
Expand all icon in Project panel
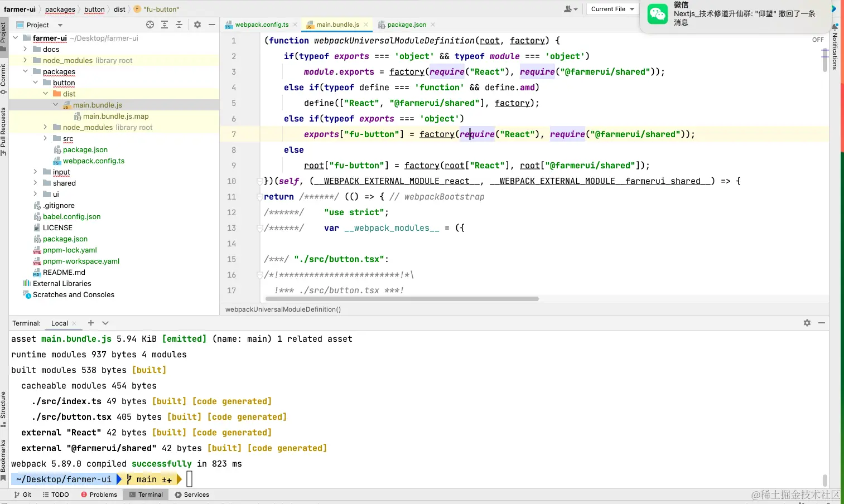point(165,25)
